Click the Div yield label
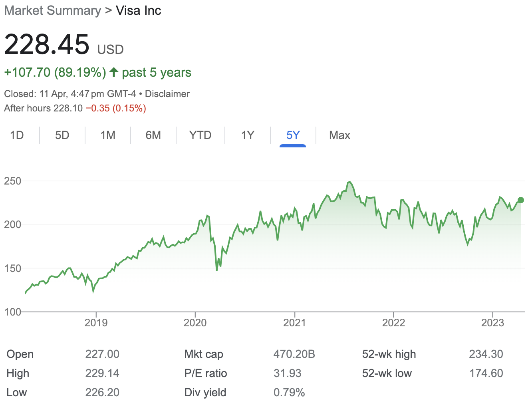The height and width of the screenshot is (405, 532). [x=205, y=393]
